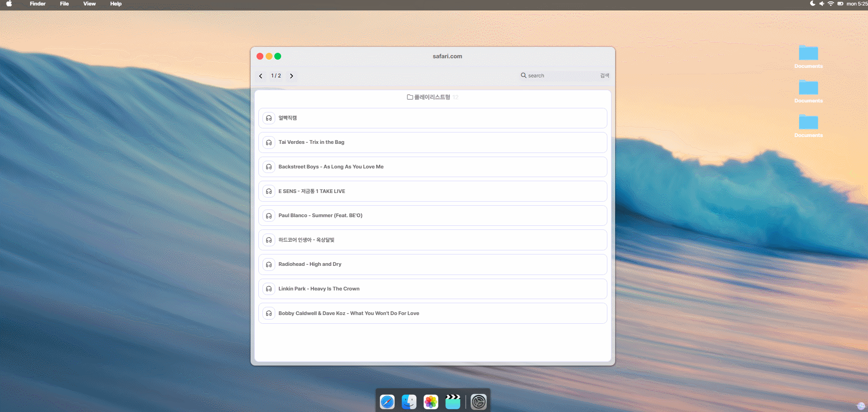Open the clapperboard video app in dock
Image resolution: width=868 pixels, height=412 pixels.
(453, 402)
